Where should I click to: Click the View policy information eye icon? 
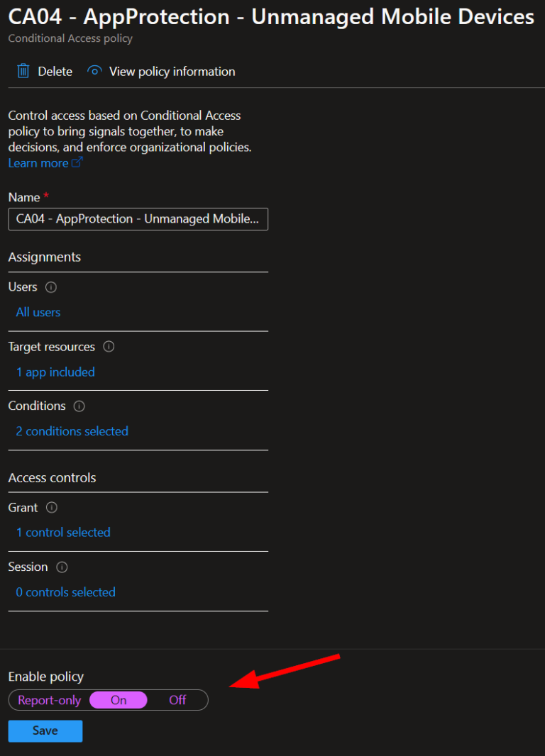point(94,71)
